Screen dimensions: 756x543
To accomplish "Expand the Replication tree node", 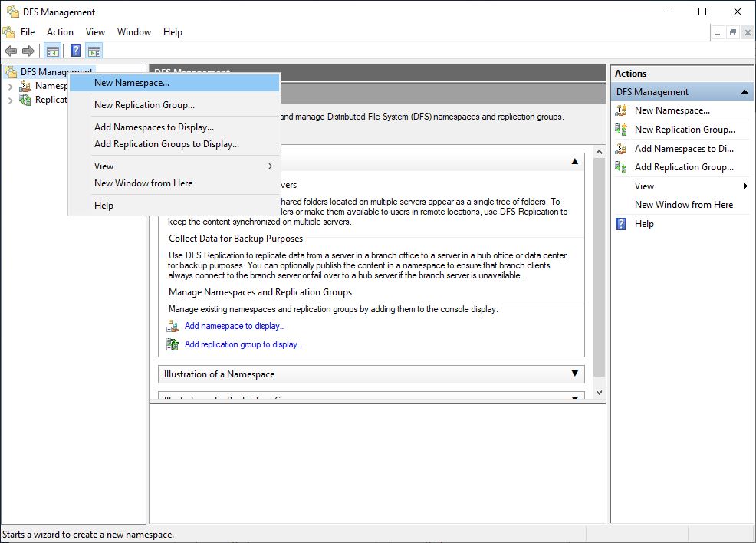I will 10,100.
